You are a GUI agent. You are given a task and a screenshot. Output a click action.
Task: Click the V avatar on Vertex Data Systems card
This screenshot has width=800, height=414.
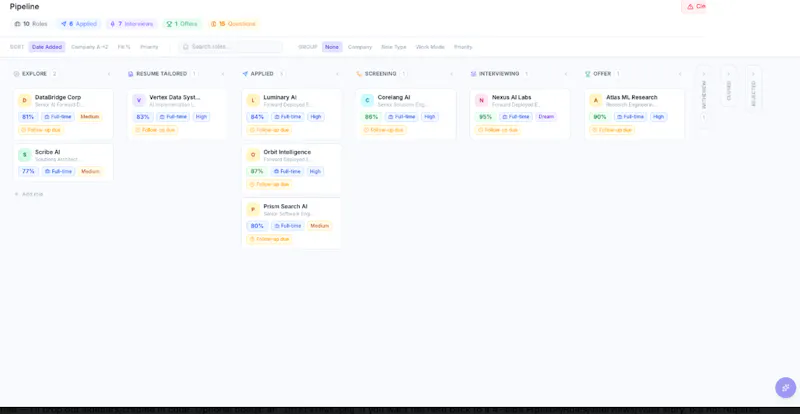coord(139,101)
